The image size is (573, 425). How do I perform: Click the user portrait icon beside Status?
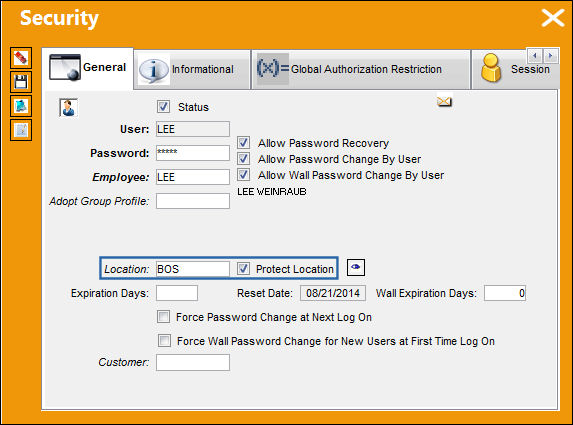[68, 107]
